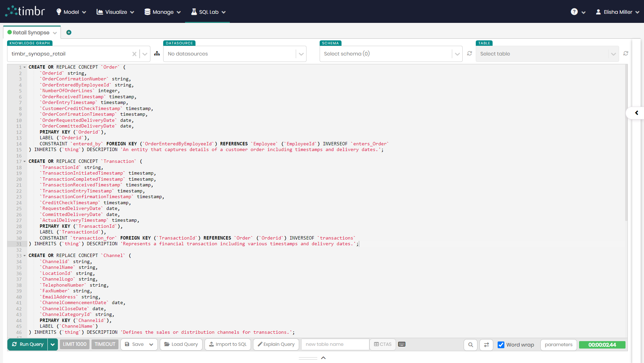
Task: Click the `TransactionInitiatedTimestamp` property text
Action: click(82, 173)
